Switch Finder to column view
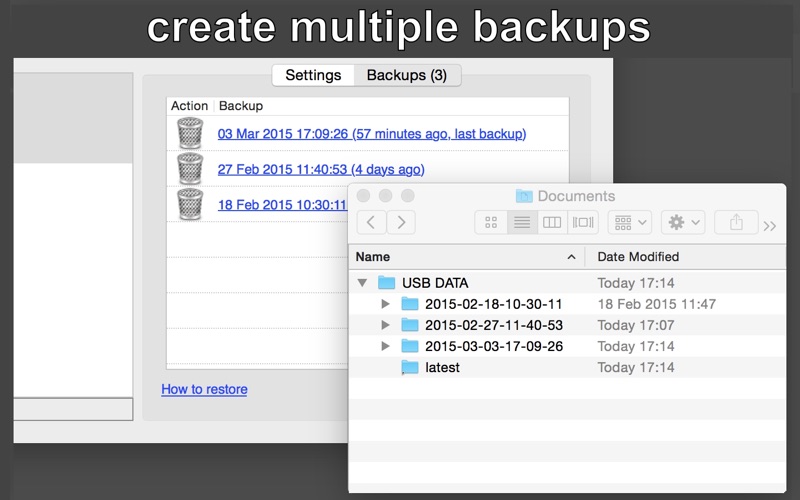Viewport: 800px width, 500px height. pyautogui.click(x=552, y=222)
